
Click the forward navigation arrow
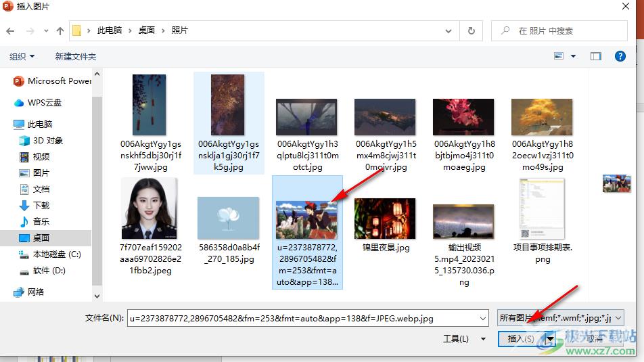pyautogui.click(x=30, y=31)
